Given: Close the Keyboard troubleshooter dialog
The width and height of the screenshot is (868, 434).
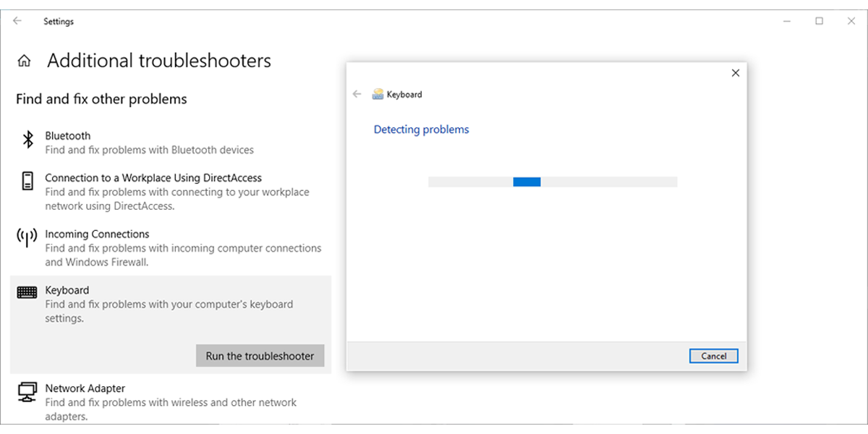Looking at the screenshot, I should [736, 73].
